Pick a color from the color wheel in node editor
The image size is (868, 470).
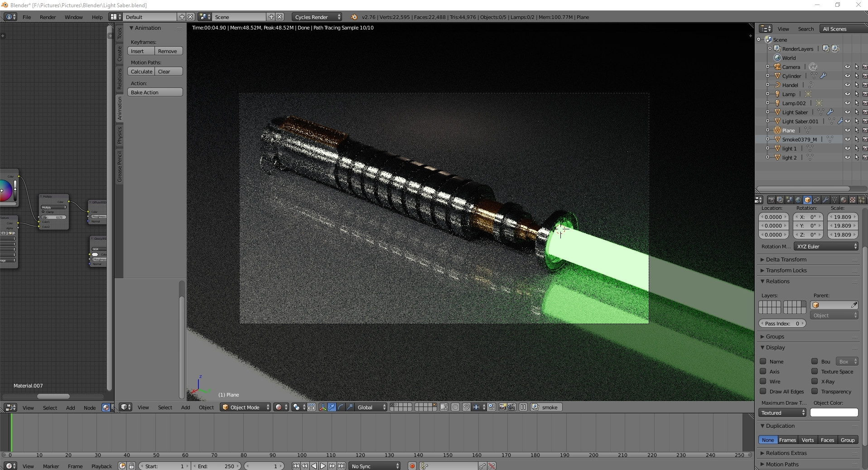click(6, 191)
